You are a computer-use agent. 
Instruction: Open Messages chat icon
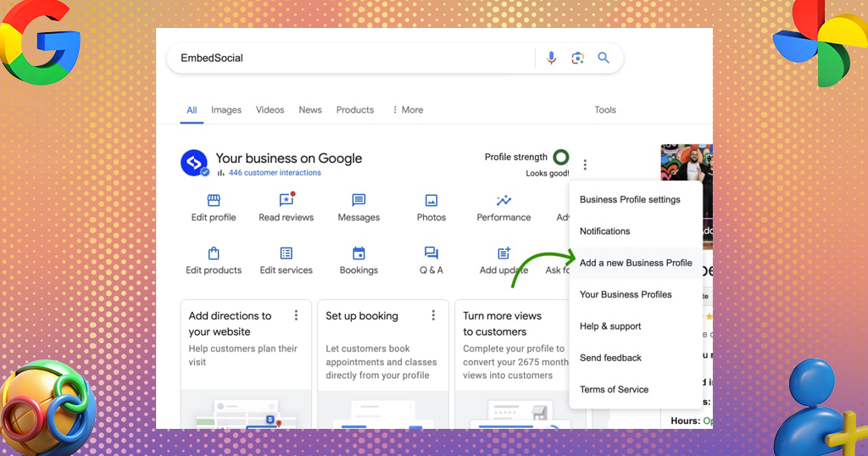[x=359, y=200]
